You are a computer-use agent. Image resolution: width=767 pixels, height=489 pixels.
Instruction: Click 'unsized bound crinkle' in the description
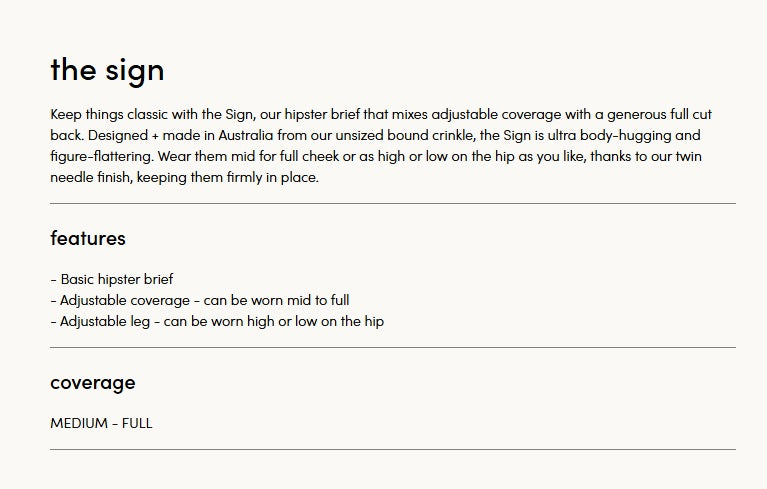click(x=404, y=135)
